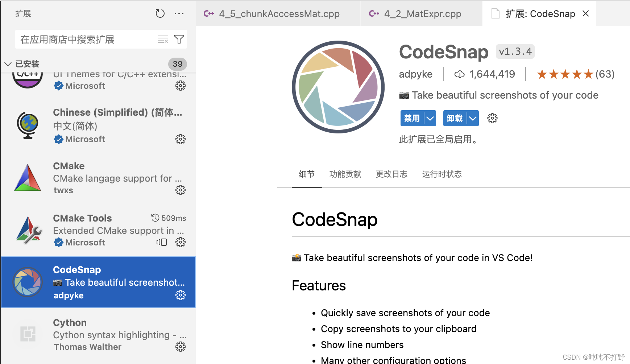Click the document icon on CodeSnap tab

(495, 14)
